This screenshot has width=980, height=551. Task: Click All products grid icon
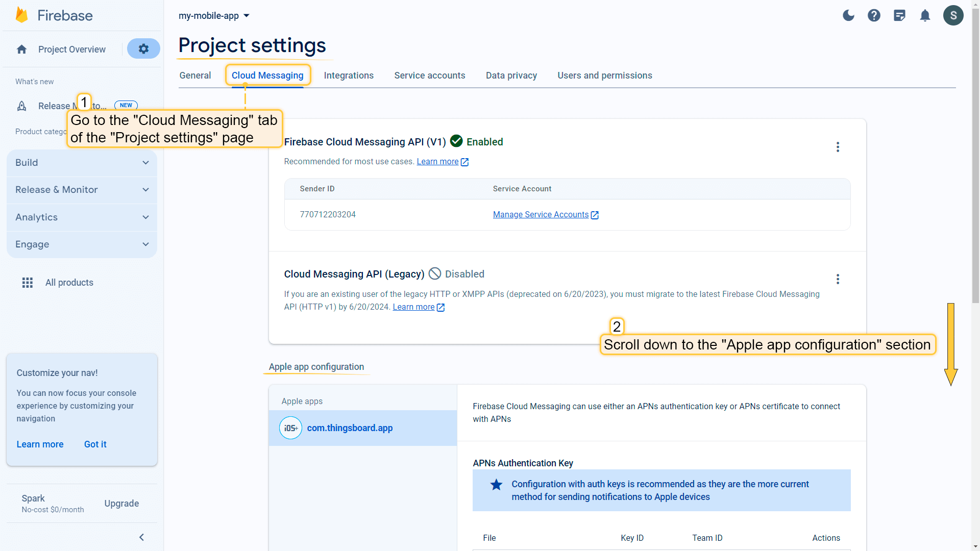click(28, 283)
